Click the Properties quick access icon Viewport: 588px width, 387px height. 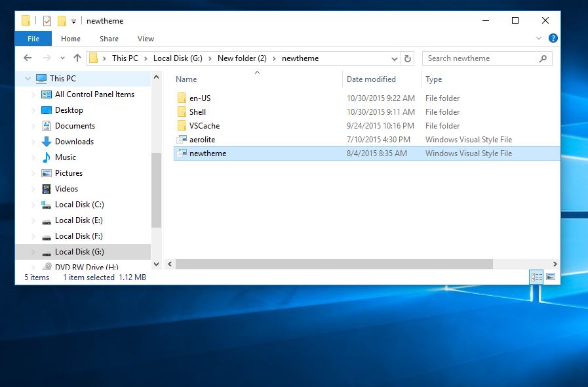point(47,20)
